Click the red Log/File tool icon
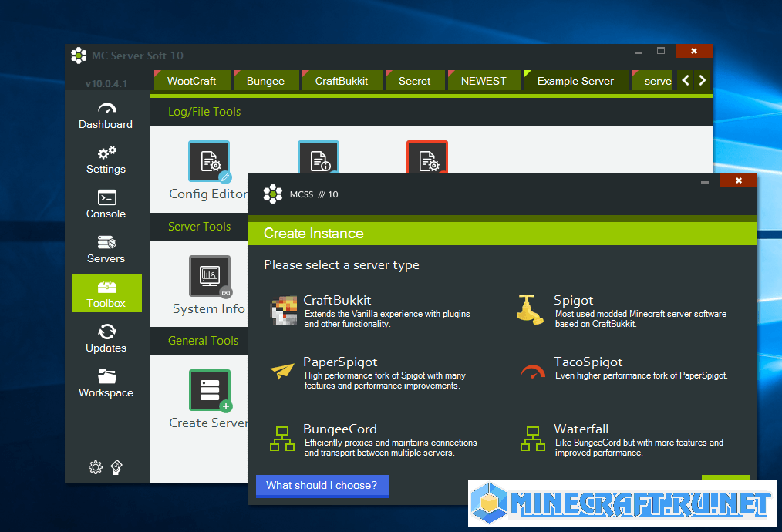The image size is (782, 532). point(427,157)
